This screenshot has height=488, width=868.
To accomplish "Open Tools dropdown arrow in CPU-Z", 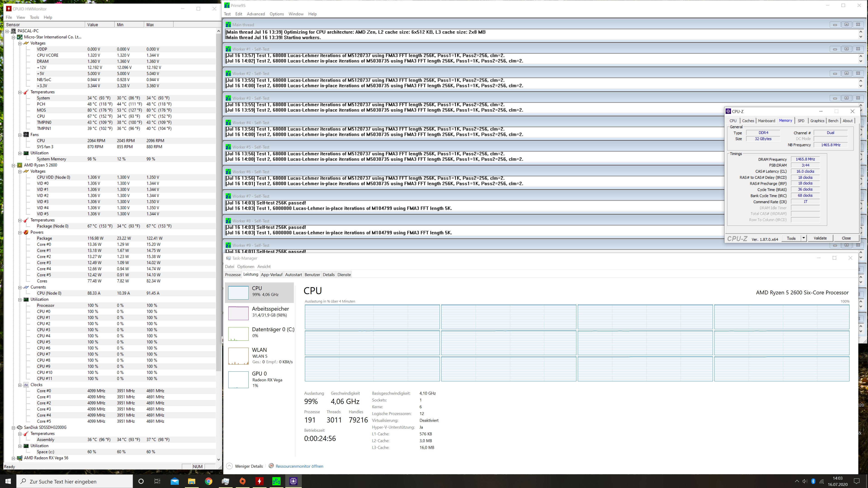I will tap(803, 238).
